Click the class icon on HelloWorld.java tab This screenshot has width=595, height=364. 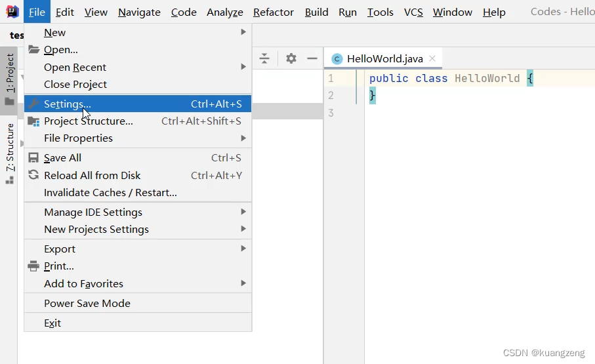tap(337, 59)
